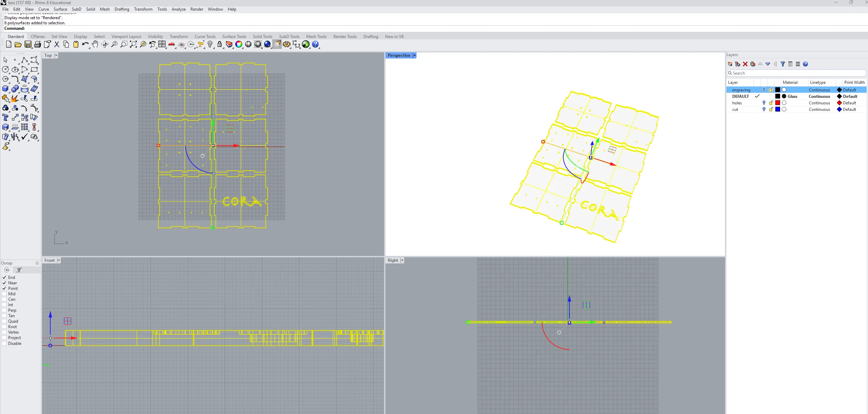Toggle the Point osnap checkbox
Image resolution: width=868 pixels, height=414 pixels.
click(4, 288)
